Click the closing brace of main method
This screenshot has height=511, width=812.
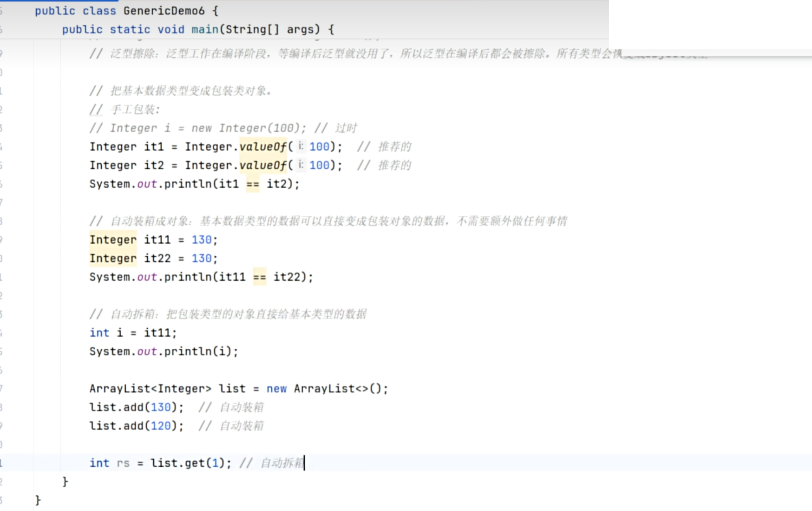point(65,482)
